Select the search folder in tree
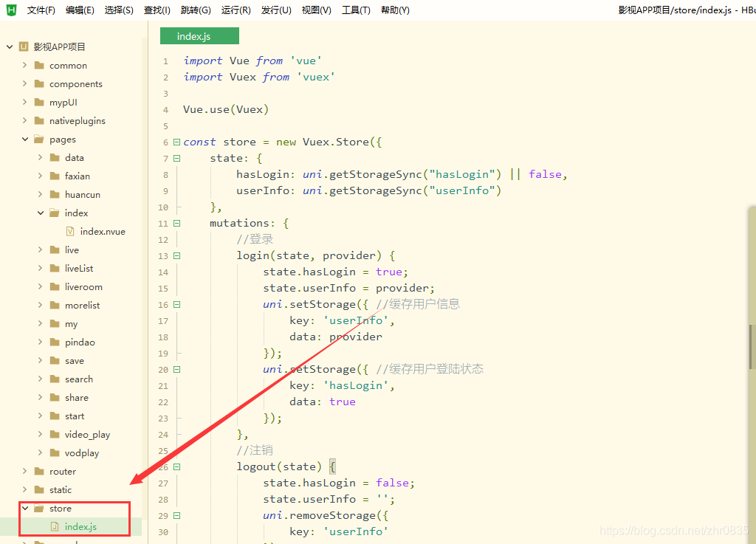The image size is (756, 544). [78, 379]
